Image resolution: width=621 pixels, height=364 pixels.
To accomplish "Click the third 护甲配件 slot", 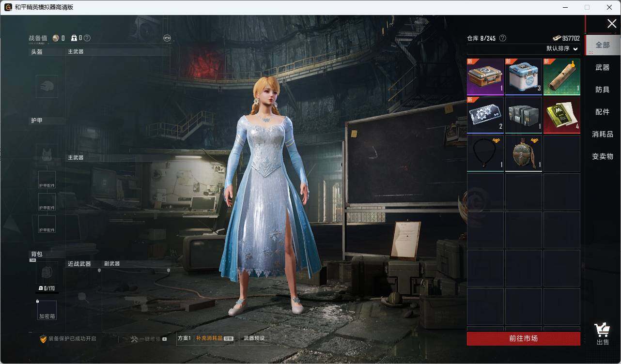I will [47, 224].
